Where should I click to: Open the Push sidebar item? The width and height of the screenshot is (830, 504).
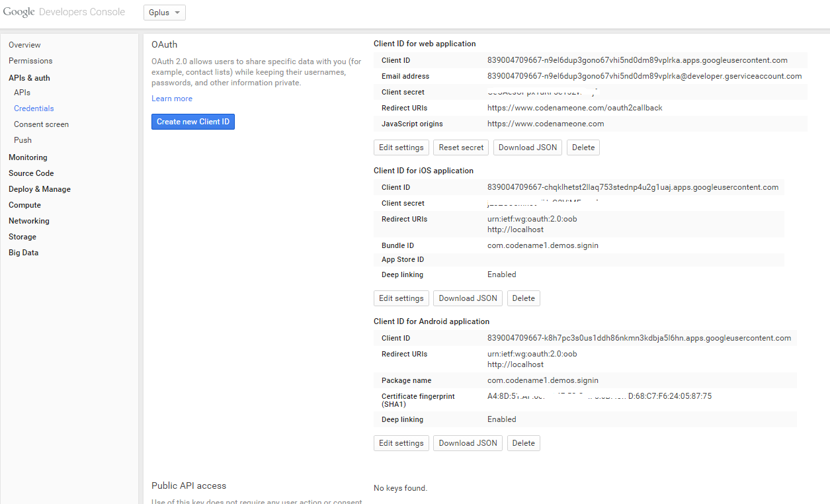tap(22, 140)
